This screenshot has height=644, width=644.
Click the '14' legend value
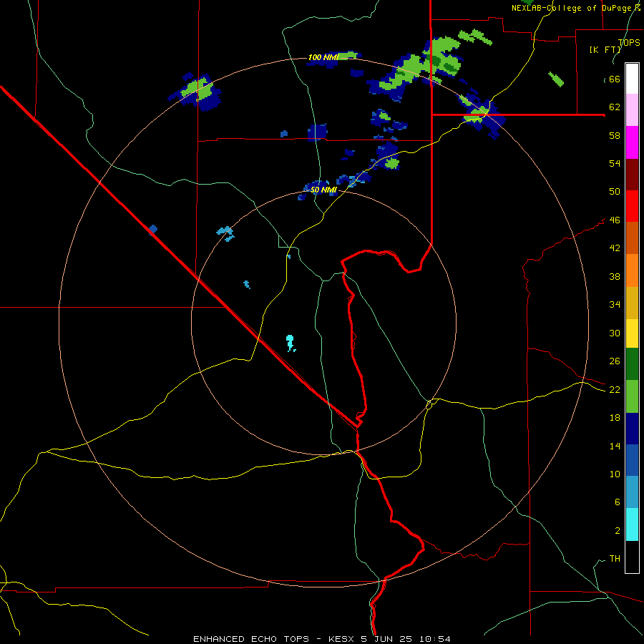click(x=615, y=446)
